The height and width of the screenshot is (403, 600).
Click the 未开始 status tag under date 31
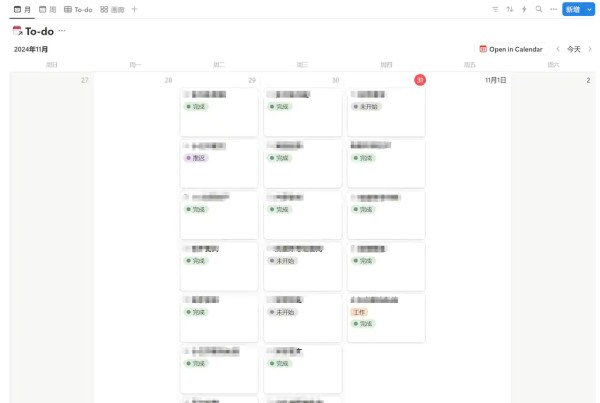pyautogui.click(x=366, y=106)
